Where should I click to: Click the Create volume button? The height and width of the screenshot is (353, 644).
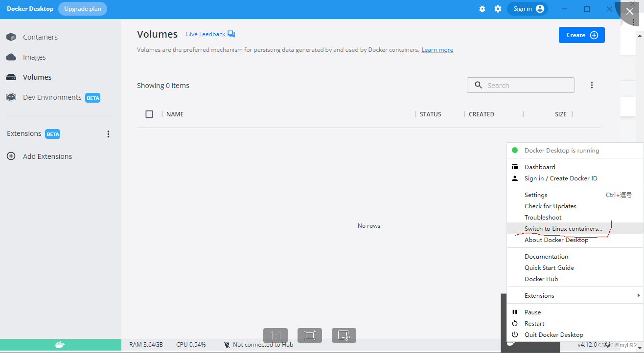[x=582, y=35]
